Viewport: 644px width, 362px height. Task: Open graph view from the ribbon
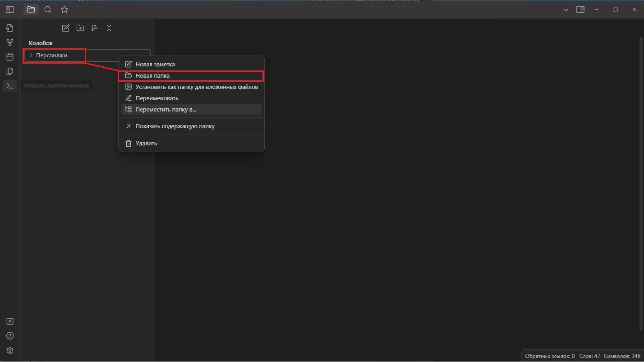9,42
